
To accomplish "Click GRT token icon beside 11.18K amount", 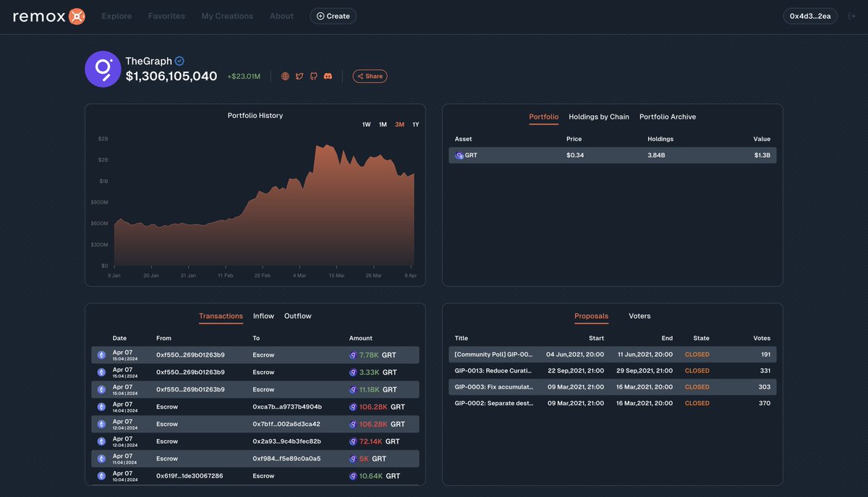I will pos(353,390).
